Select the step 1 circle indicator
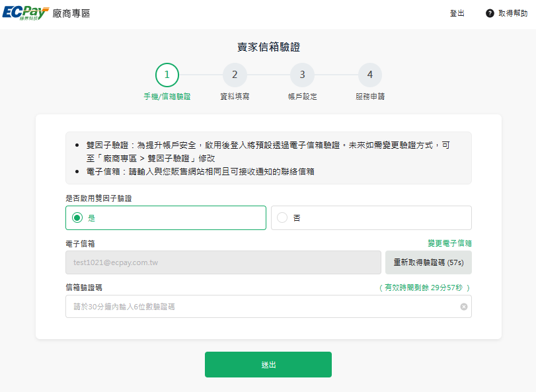This screenshot has width=536, height=392. pos(167,75)
